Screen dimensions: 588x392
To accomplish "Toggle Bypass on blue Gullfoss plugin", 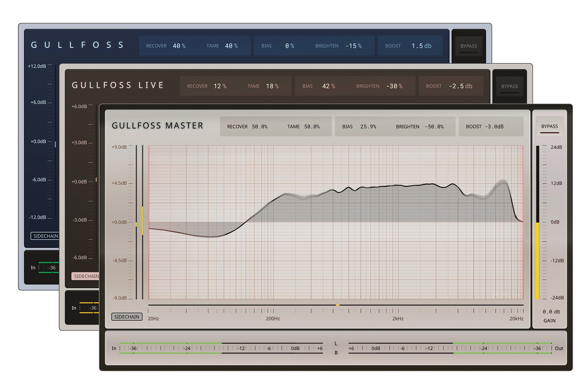I will [468, 46].
